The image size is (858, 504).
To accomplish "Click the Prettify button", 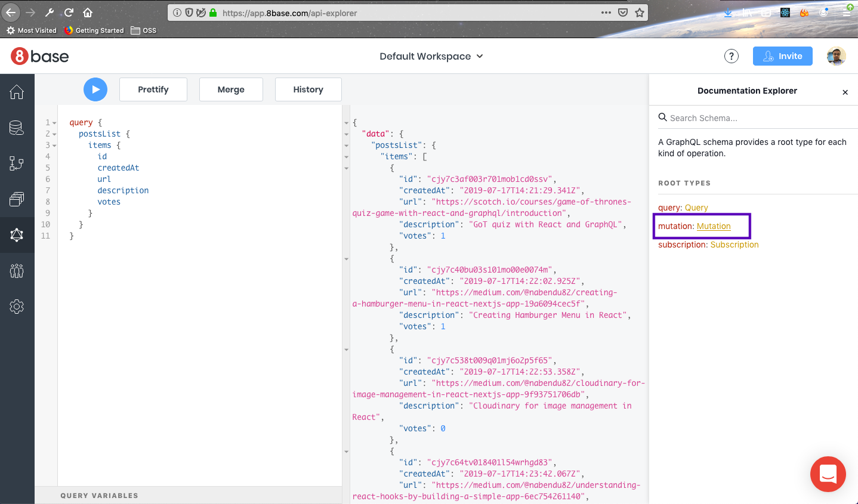I will [x=153, y=89].
